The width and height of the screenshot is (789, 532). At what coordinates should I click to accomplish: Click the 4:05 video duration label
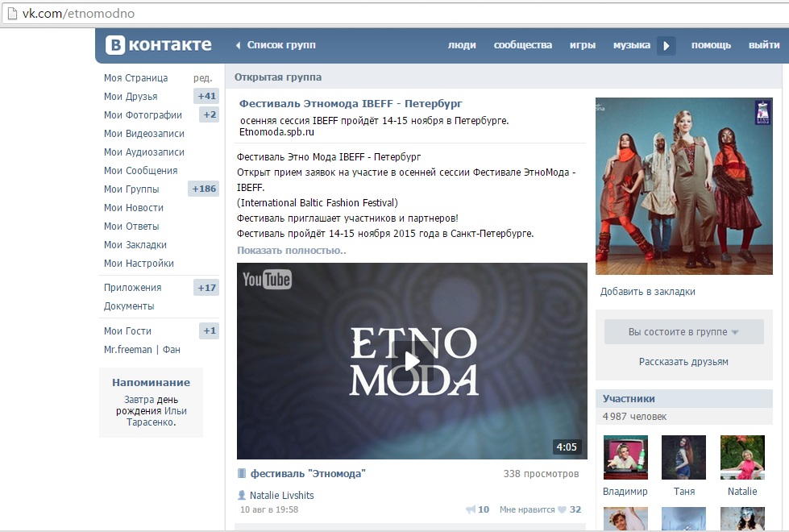[x=567, y=447]
